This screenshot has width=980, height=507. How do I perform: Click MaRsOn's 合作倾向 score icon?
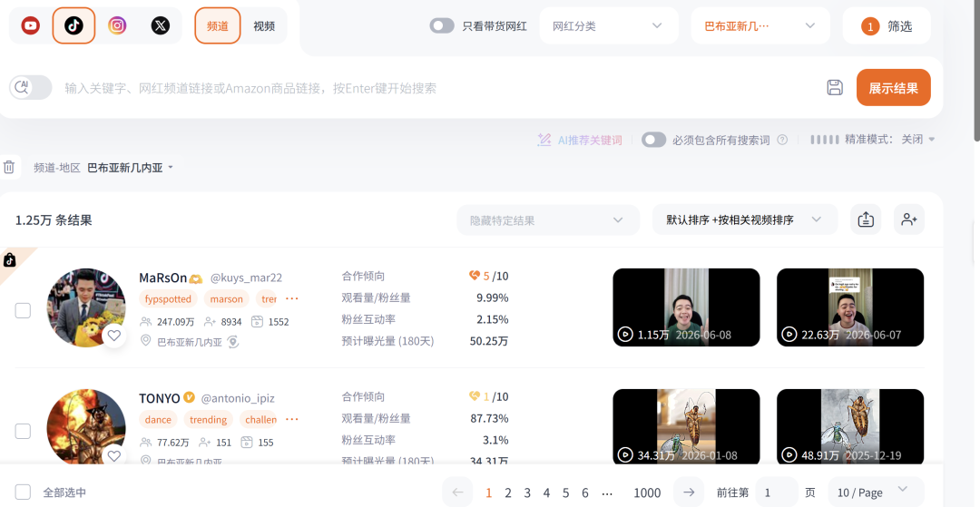click(474, 276)
